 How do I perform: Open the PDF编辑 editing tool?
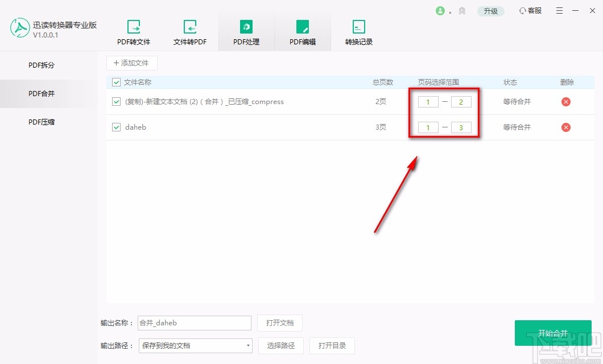click(x=302, y=31)
